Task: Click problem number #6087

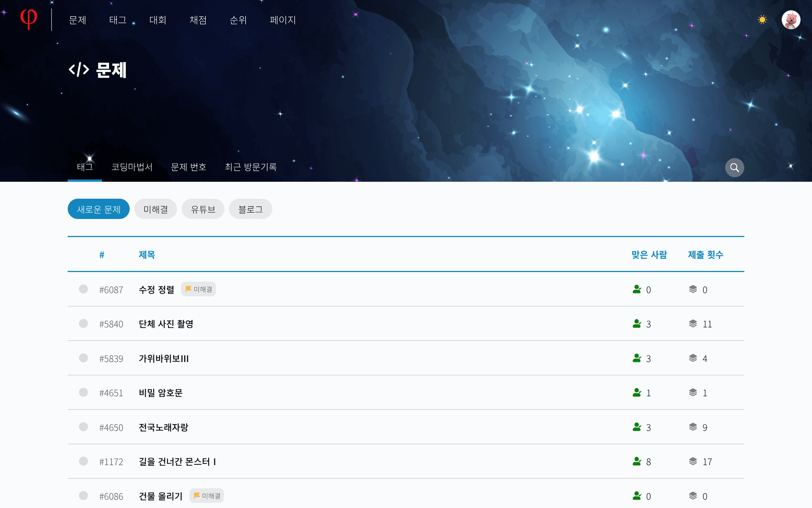Action: pyautogui.click(x=111, y=290)
